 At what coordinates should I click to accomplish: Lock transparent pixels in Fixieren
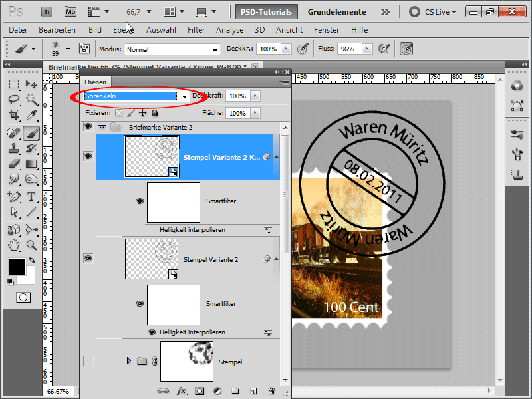[x=118, y=113]
